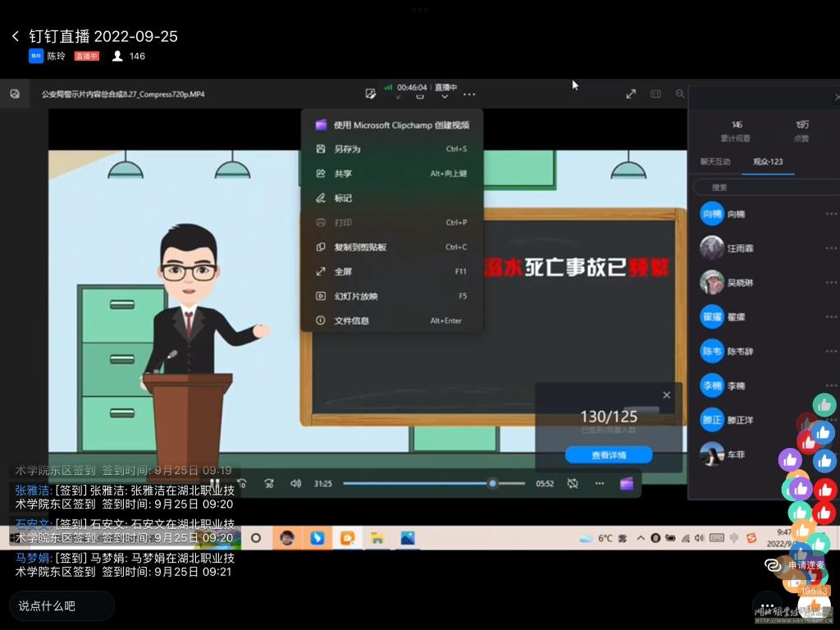The width and height of the screenshot is (840, 630).
Task: Click the mute volume speaker icon
Action: tap(296, 484)
